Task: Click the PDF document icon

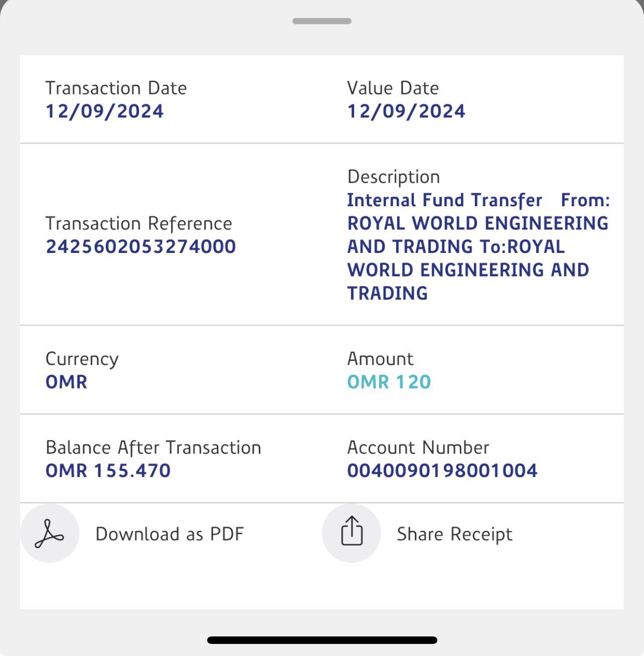Action: pos(49,534)
